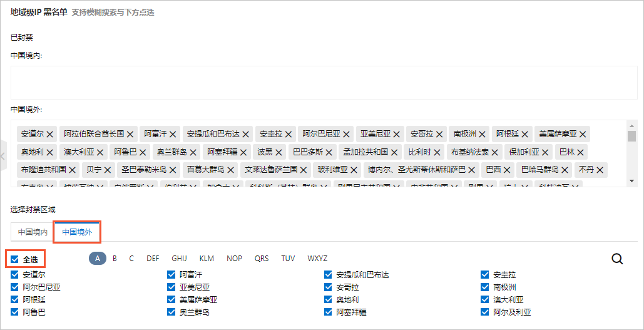Show regions under QRS
The image size is (644, 330).
tap(261, 259)
